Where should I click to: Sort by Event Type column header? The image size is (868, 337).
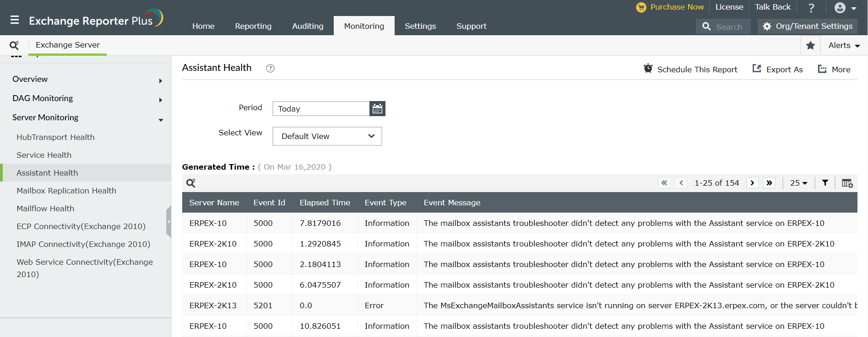pos(385,203)
